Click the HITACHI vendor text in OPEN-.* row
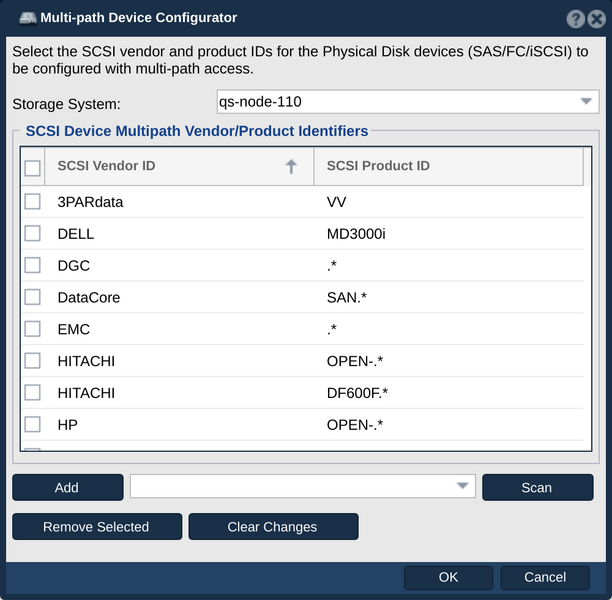The height and width of the screenshot is (600, 612). click(86, 361)
